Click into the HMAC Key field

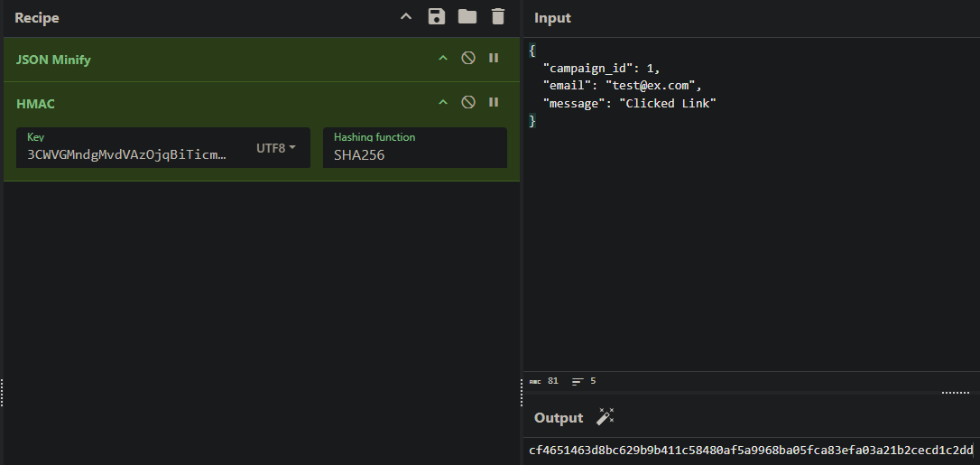tap(126, 153)
